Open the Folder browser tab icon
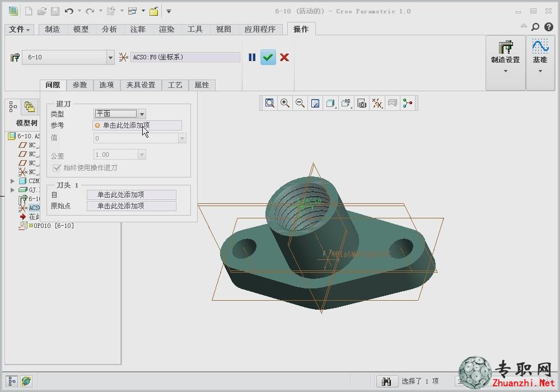The image size is (560, 392). tap(29, 106)
